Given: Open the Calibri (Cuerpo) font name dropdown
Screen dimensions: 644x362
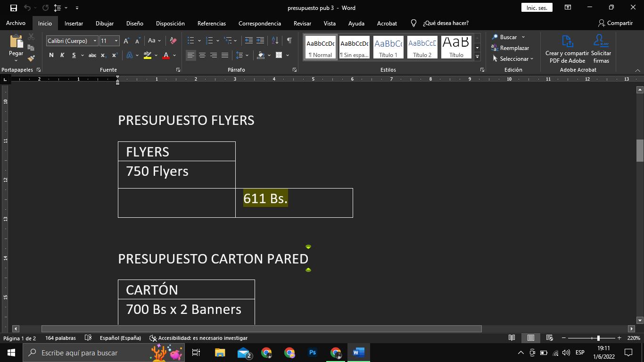Looking at the screenshot, I should [x=95, y=41].
